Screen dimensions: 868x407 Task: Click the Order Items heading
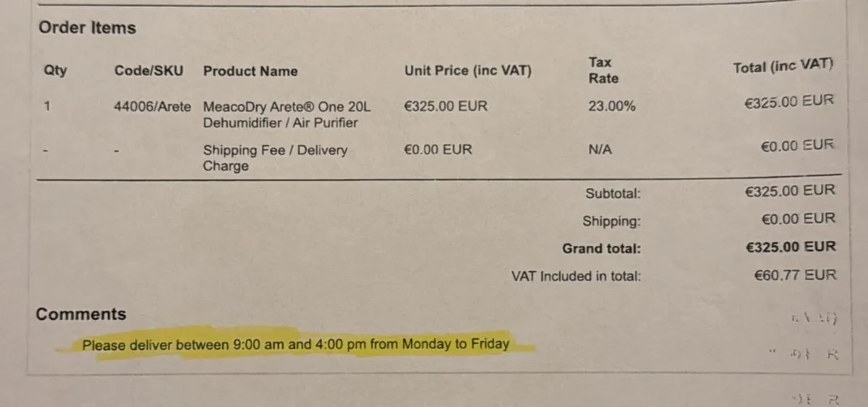[87, 27]
